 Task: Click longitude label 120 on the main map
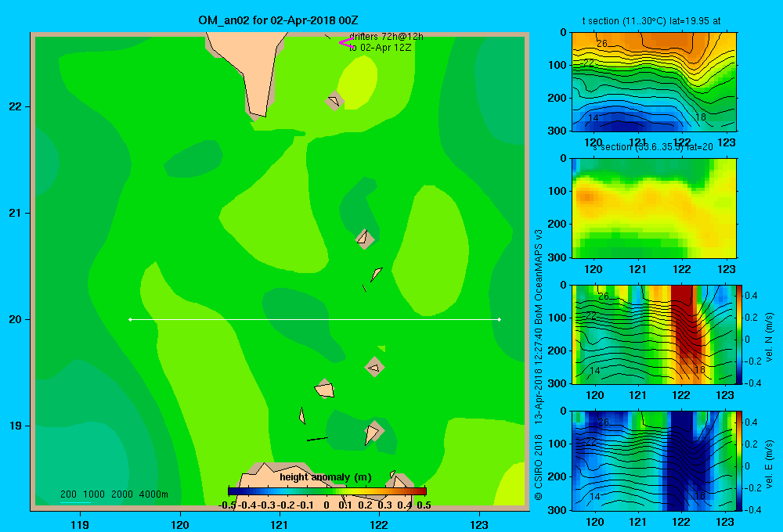(180, 524)
